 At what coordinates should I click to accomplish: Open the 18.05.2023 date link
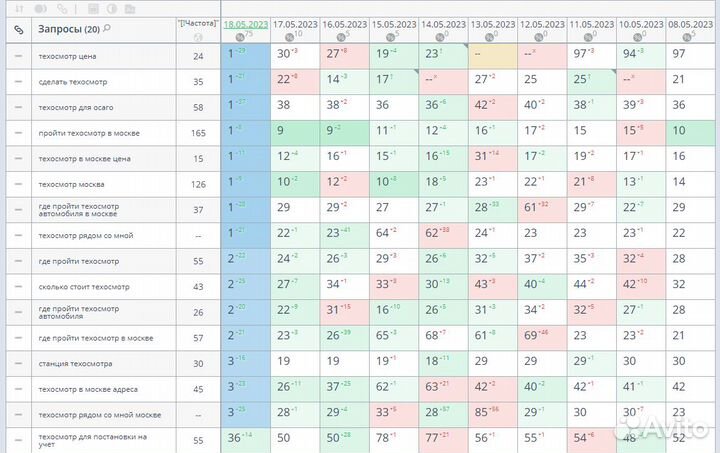point(244,23)
